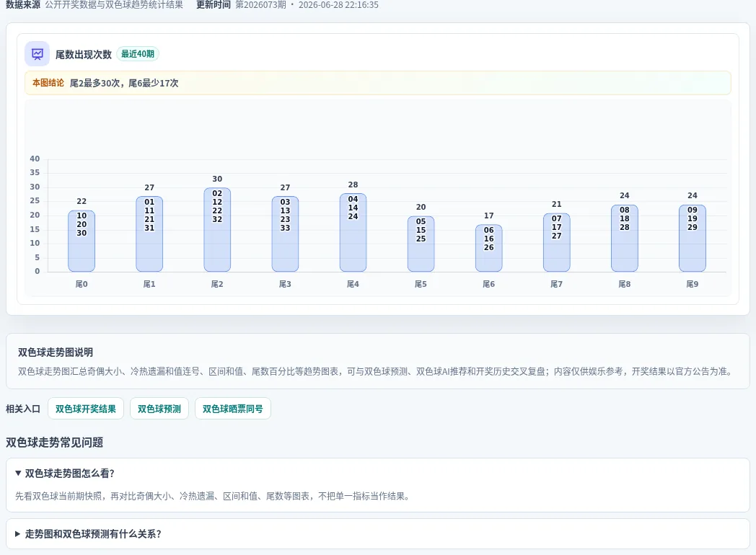Open the 双色球晒票同号 link
756x555 pixels.
[232, 409]
